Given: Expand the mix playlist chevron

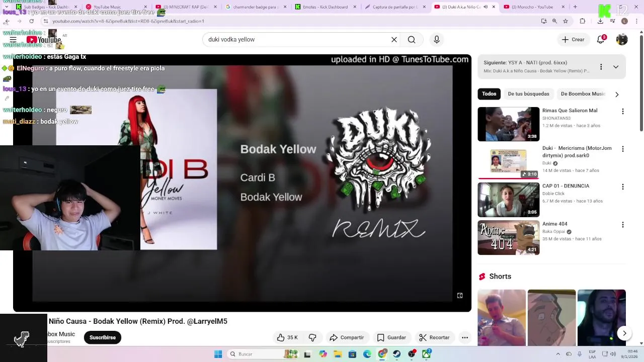Looking at the screenshot, I should click(616, 67).
